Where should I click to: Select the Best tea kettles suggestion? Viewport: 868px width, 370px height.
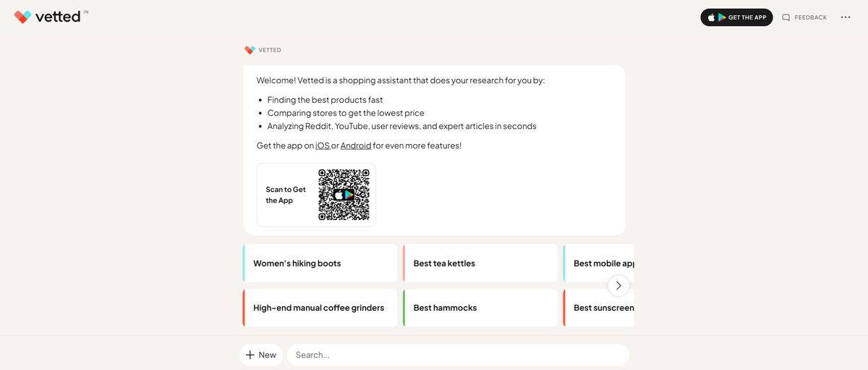pyautogui.click(x=480, y=263)
